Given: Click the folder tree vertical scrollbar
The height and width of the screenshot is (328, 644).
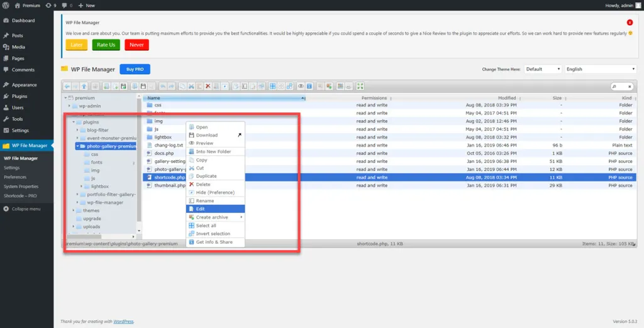Looking at the screenshot, I should pos(139,160).
